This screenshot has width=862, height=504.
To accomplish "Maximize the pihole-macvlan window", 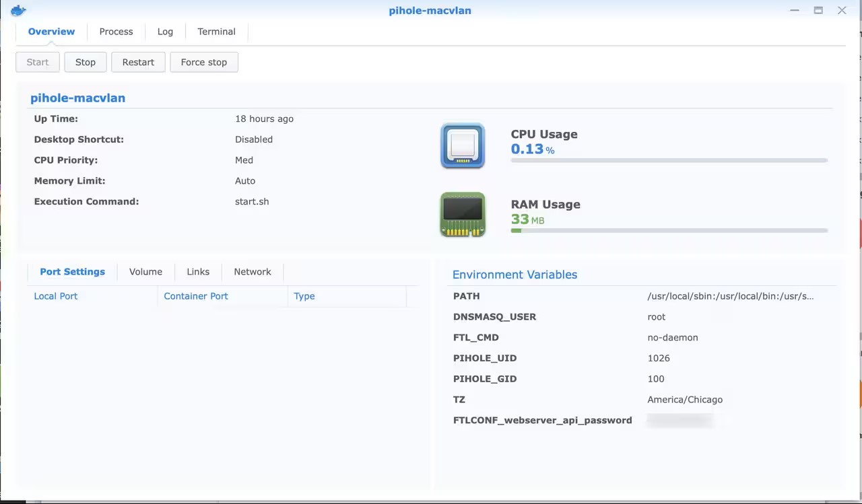I will click(818, 10).
